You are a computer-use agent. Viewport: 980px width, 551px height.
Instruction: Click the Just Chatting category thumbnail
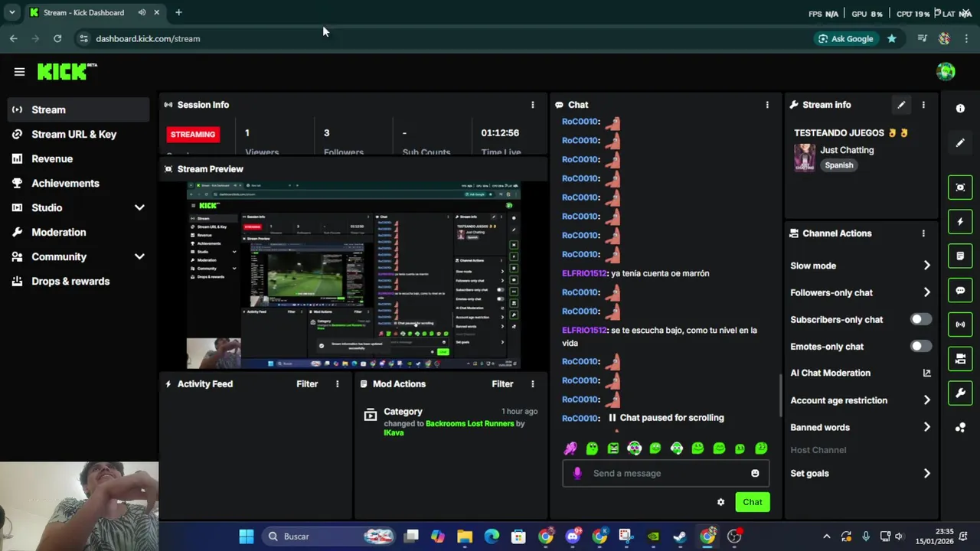coord(804,158)
